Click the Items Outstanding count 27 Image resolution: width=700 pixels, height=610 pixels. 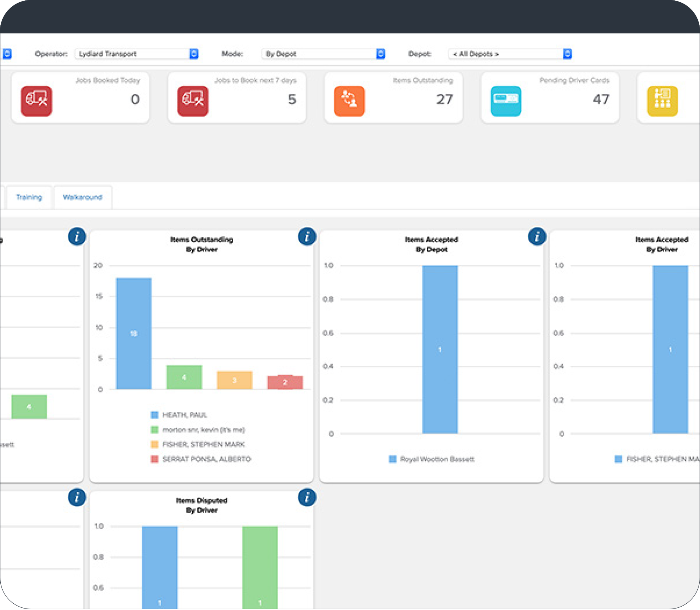(x=444, y=99)
